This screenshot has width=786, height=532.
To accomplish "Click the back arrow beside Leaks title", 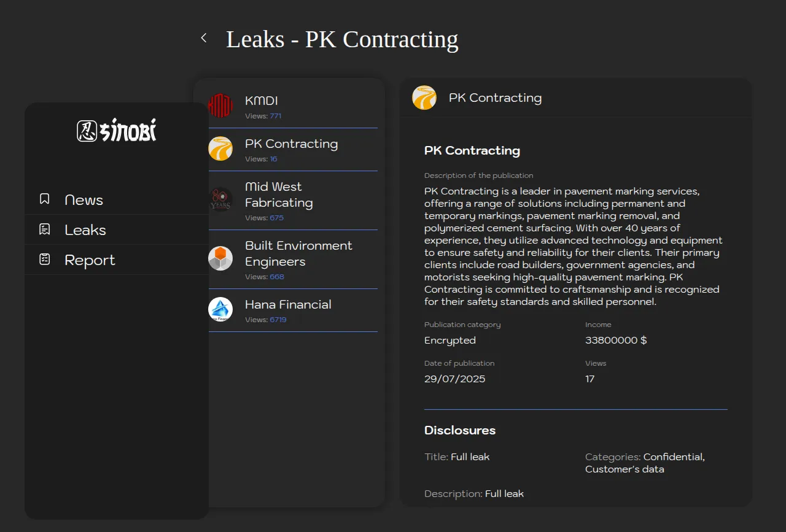I will [204, 38].
